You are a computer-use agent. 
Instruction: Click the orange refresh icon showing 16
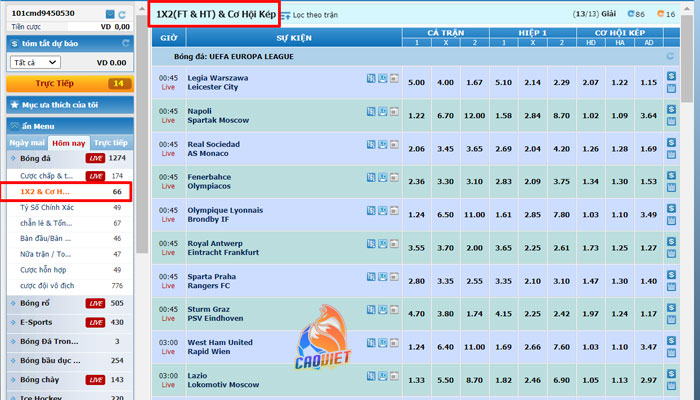660,14
